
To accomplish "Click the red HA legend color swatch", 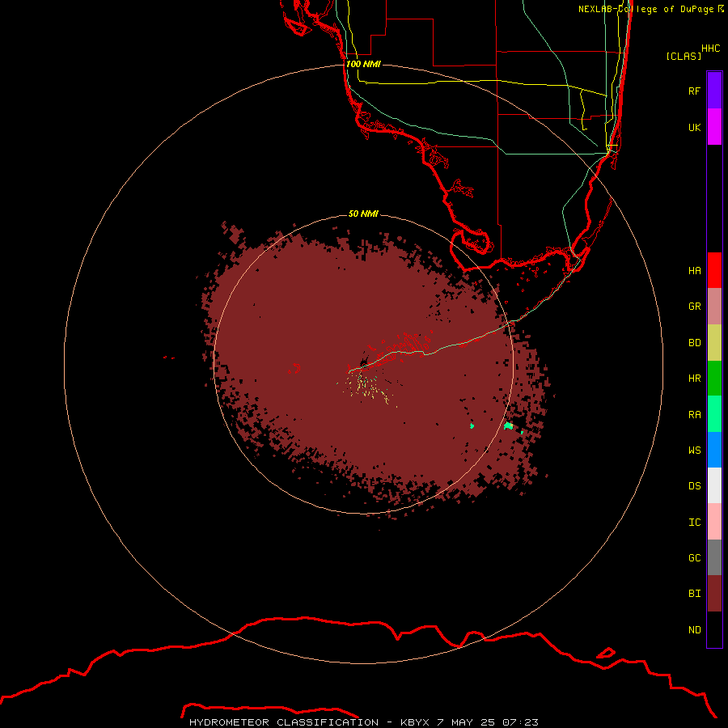I will pos(714,270).
